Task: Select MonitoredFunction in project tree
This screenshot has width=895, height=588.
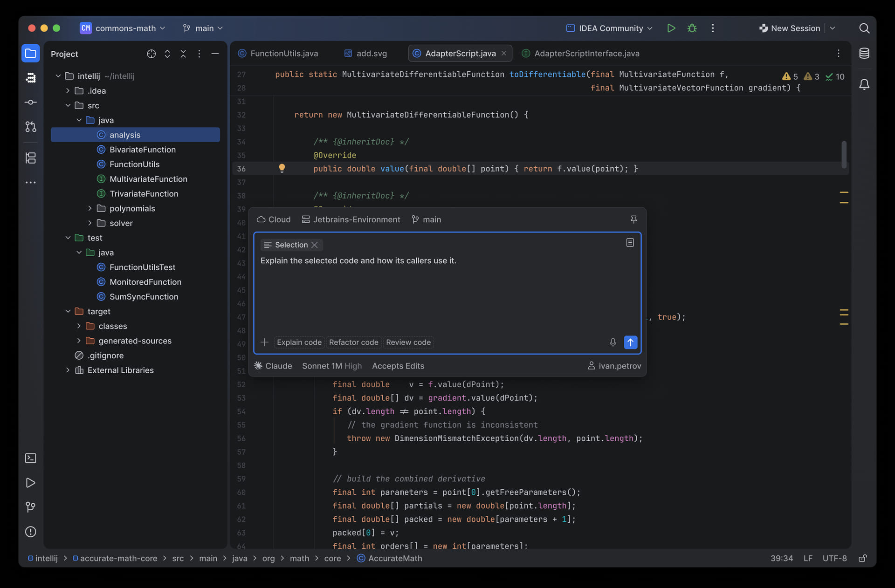Action: [x=135, y=282]
